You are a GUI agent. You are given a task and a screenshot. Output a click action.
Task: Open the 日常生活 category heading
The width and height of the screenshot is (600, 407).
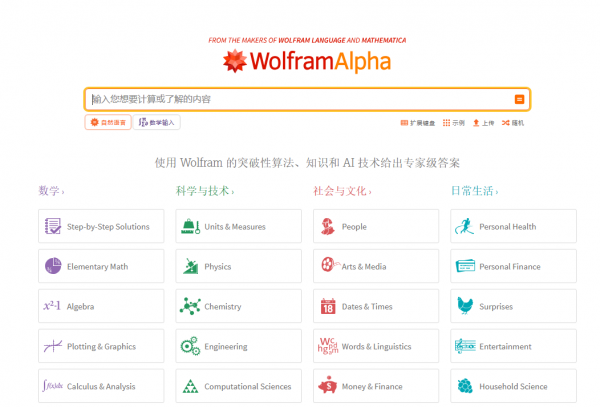(474, 191)
